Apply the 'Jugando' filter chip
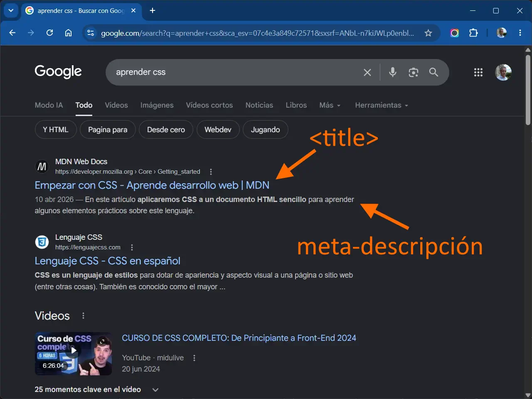Image resolution: width=532 pixels, height=399 pixels. (265, 130)
